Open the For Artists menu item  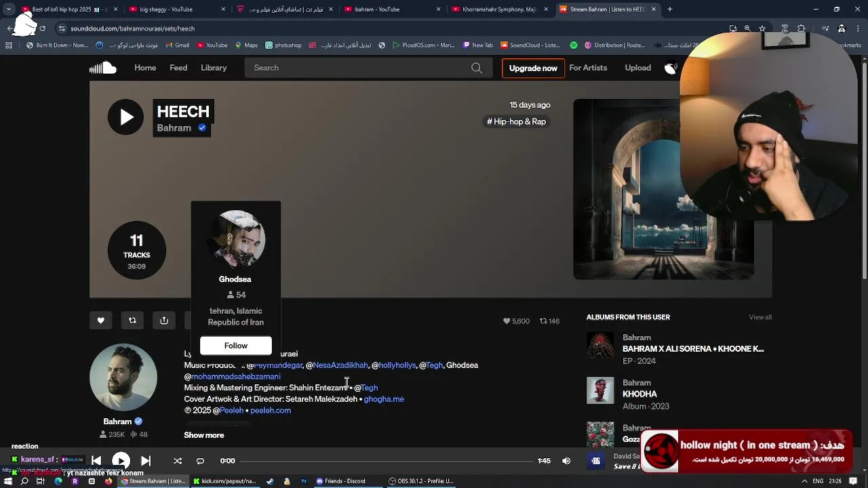588,68
